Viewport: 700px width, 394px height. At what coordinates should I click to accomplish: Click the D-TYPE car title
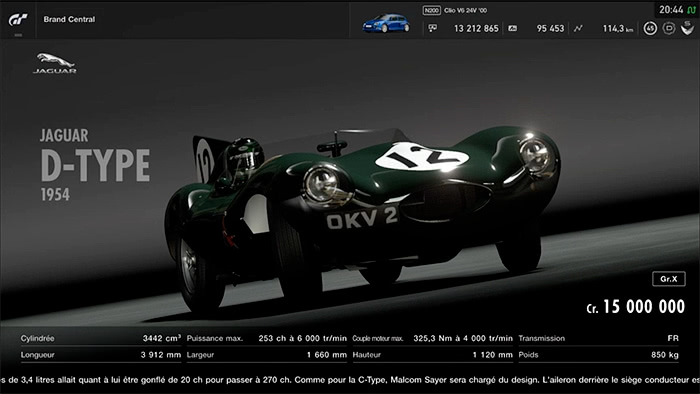pos(95,165)
